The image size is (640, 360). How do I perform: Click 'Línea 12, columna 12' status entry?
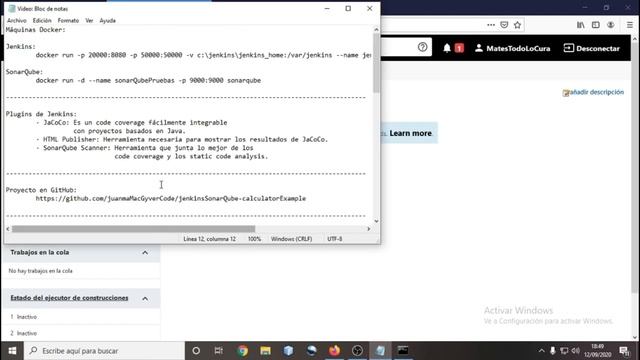(209, 239)
